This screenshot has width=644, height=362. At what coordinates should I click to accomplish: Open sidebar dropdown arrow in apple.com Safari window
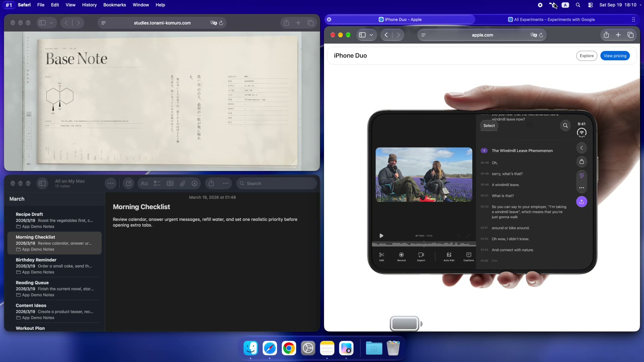[371, 35]
